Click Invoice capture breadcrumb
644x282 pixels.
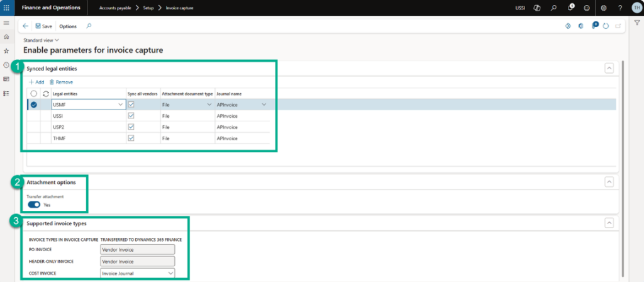pos(179,8)
